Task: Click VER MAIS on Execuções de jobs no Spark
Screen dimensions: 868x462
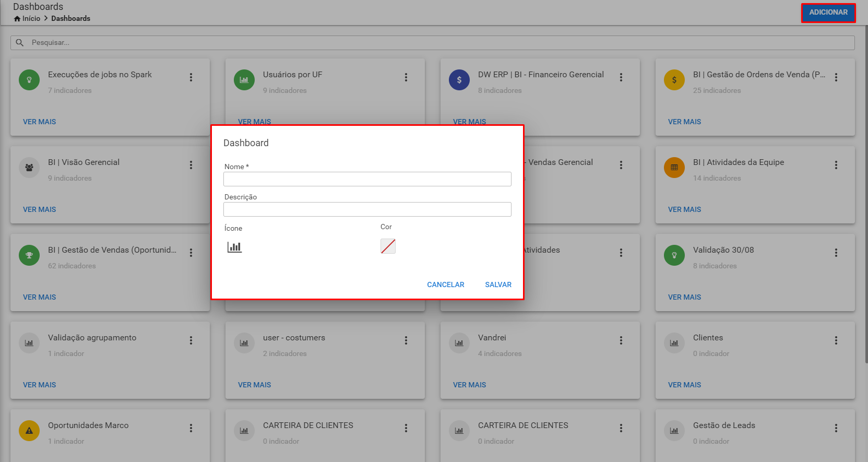Action: point(40,122)
